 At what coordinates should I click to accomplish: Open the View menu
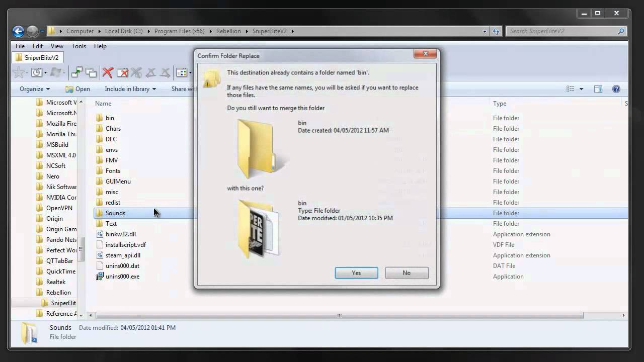click(x=57, y=46)
